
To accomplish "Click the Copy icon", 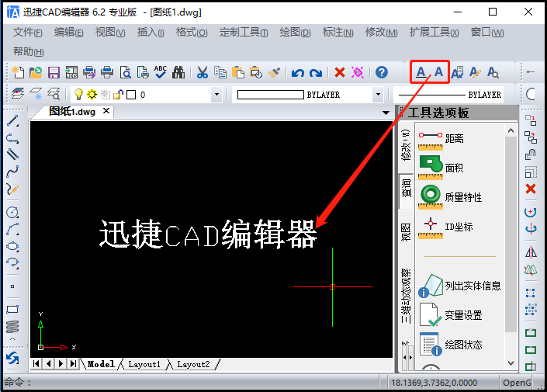I will click(220, 72).
